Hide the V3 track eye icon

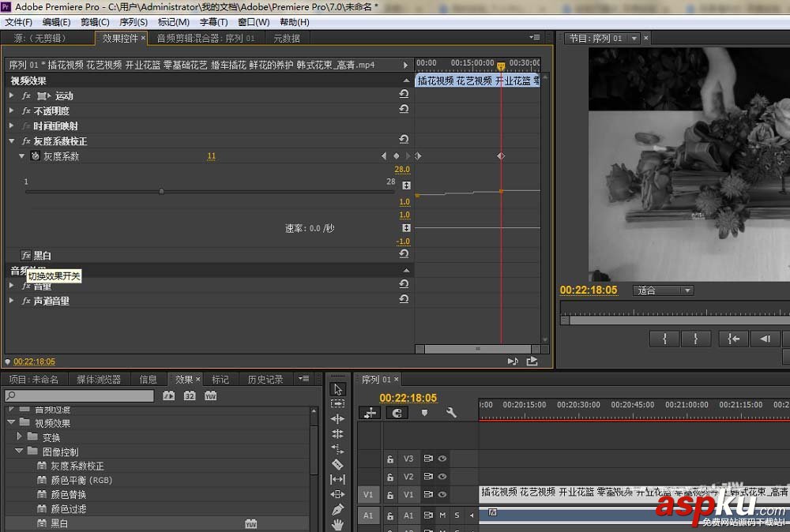click(x=442, y=458)
